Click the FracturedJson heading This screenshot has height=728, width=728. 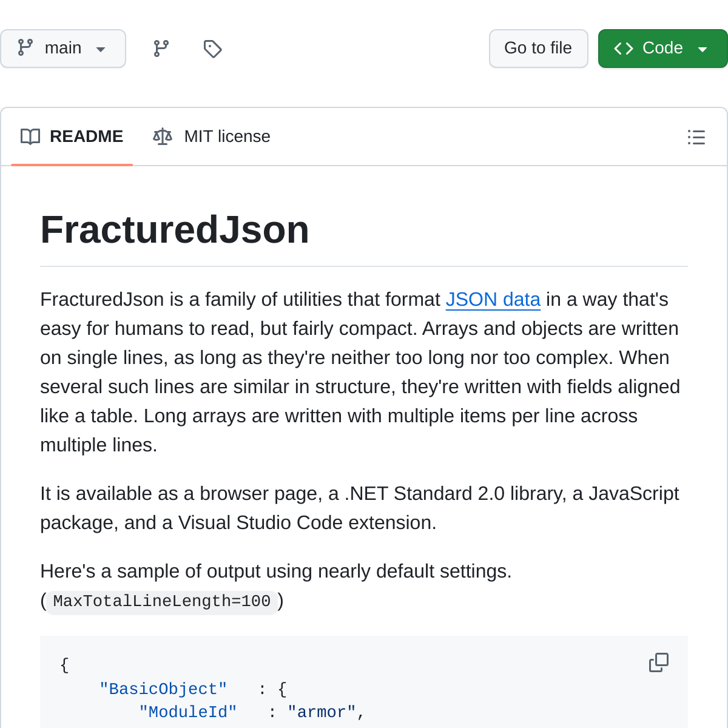pos(175,229)
